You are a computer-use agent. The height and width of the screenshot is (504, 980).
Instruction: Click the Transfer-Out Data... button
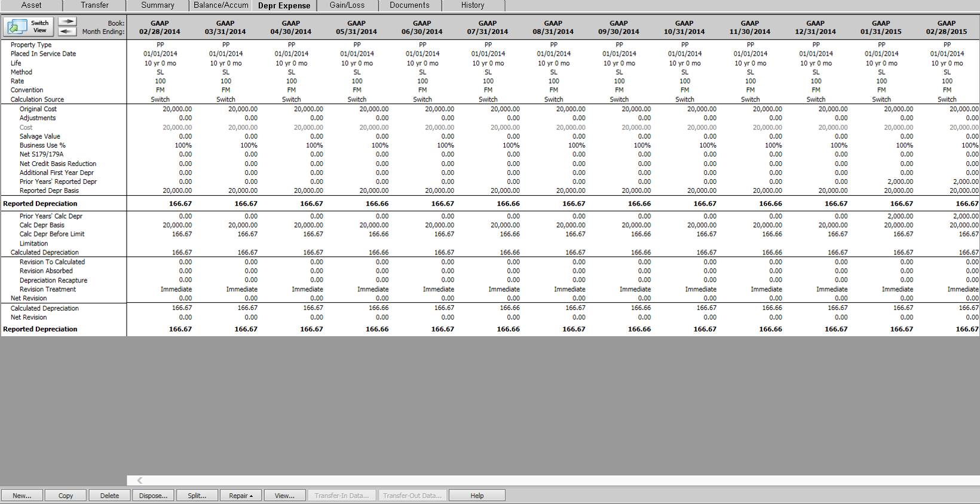click(x=412, y=496)
